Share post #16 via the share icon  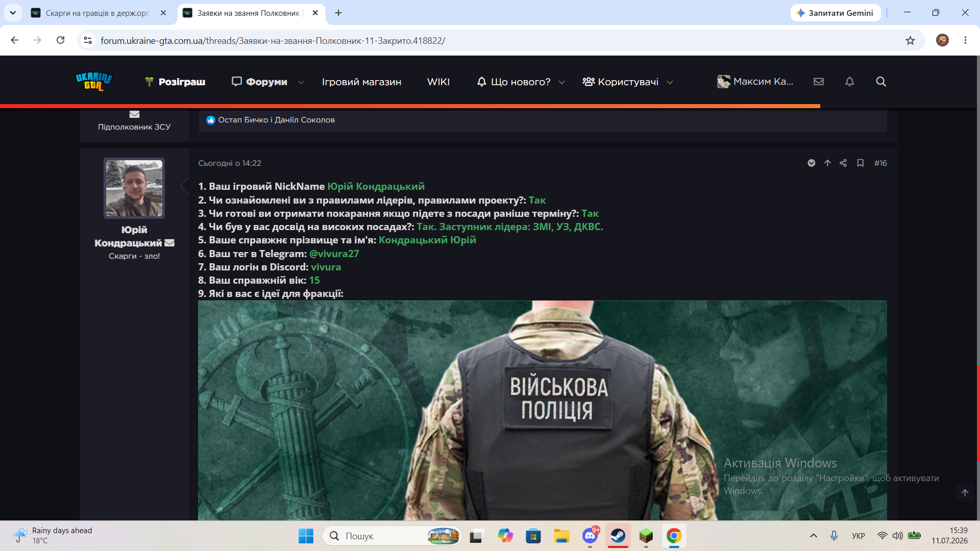tap(843, 163)
